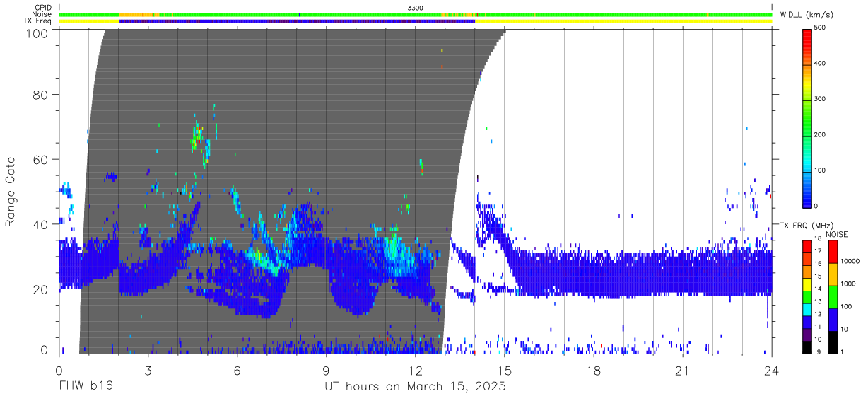Screen dimensions: 868x401
Task: Click the Noise row label
Action: (x=42, y=14)
